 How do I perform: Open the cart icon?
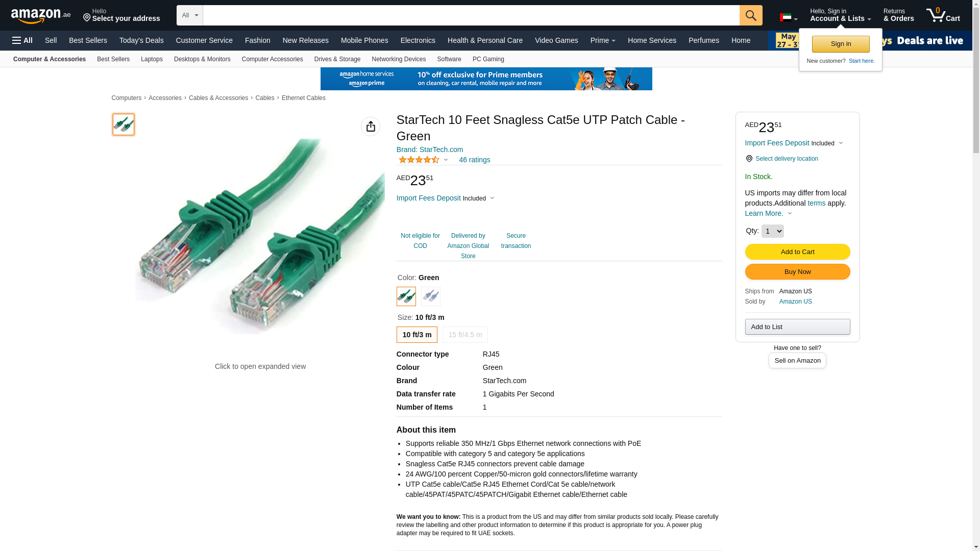click(x=943, y=15)
